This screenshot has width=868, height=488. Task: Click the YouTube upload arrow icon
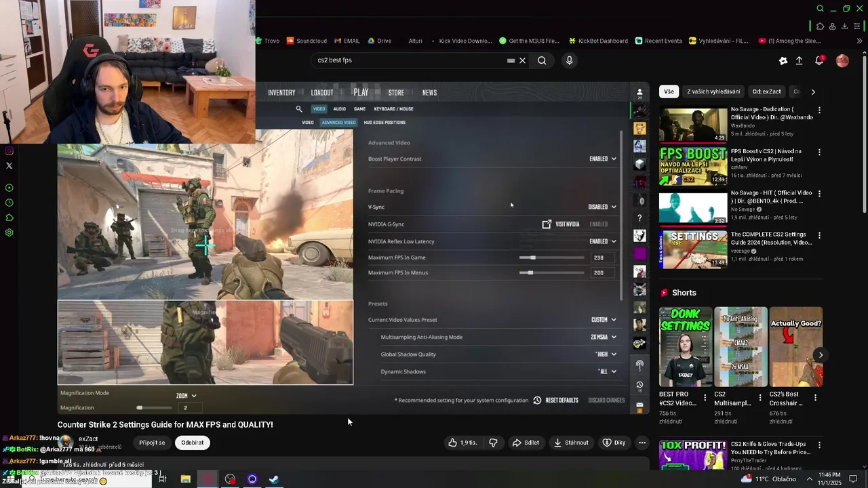(x=799, y=60)
